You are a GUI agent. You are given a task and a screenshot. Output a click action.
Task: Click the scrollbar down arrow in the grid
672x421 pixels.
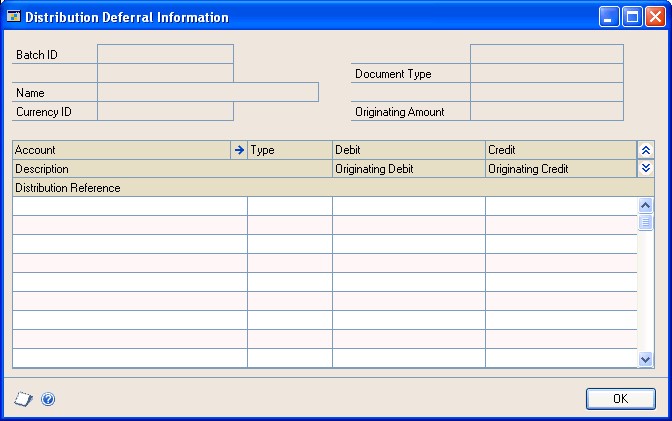tap(645, 359)
